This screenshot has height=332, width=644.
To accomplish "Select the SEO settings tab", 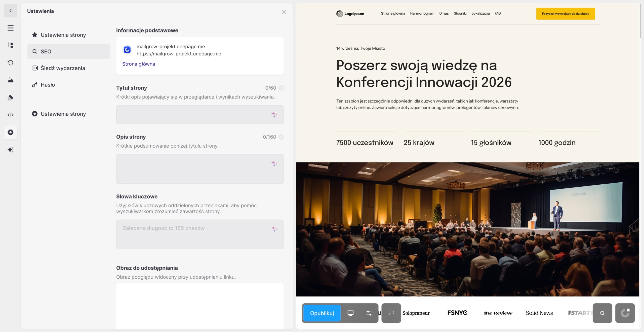I will point(69,51).
